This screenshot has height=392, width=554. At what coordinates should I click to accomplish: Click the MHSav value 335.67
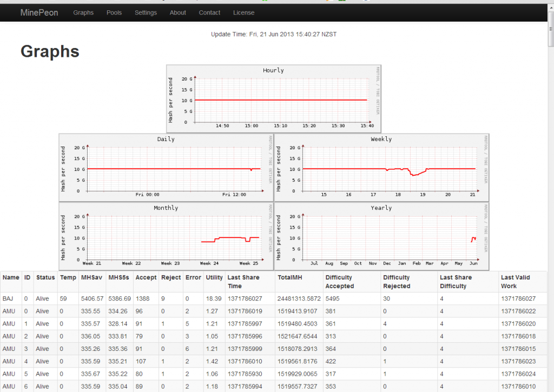point(90,374)
